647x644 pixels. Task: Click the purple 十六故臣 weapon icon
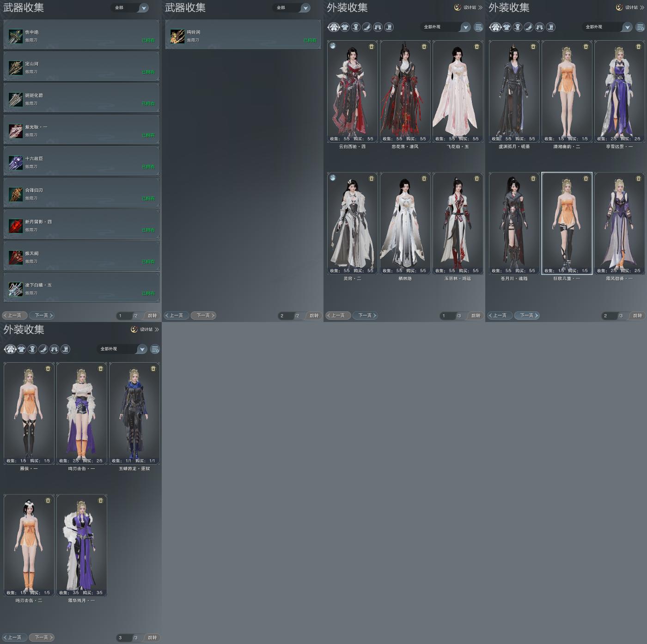[16, 162]
